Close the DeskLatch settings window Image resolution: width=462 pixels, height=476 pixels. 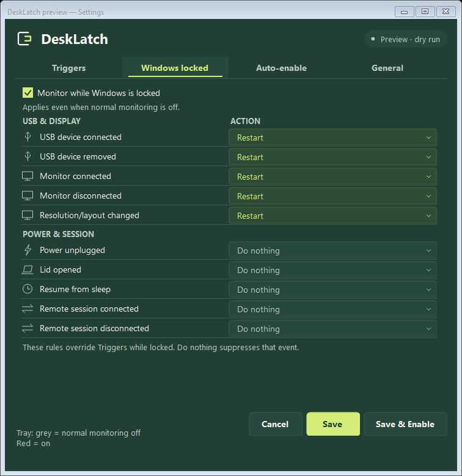(446, 12)
